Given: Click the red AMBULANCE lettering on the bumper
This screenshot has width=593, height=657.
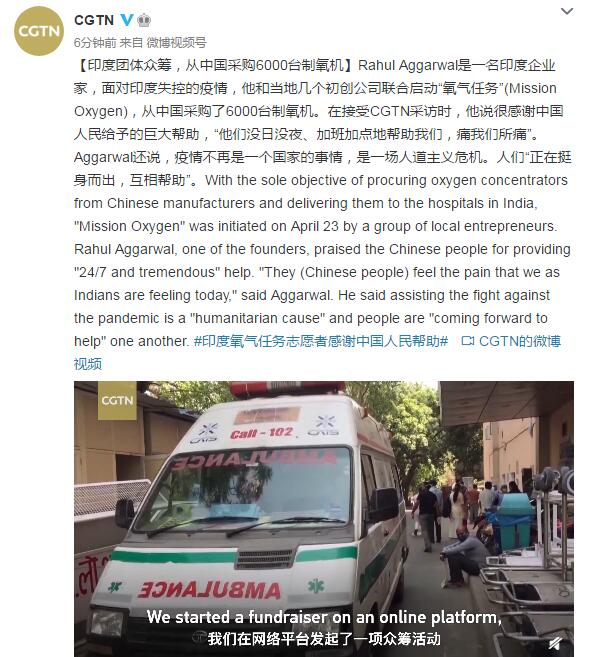Looking at the screenshot, I should coord(209,590).
